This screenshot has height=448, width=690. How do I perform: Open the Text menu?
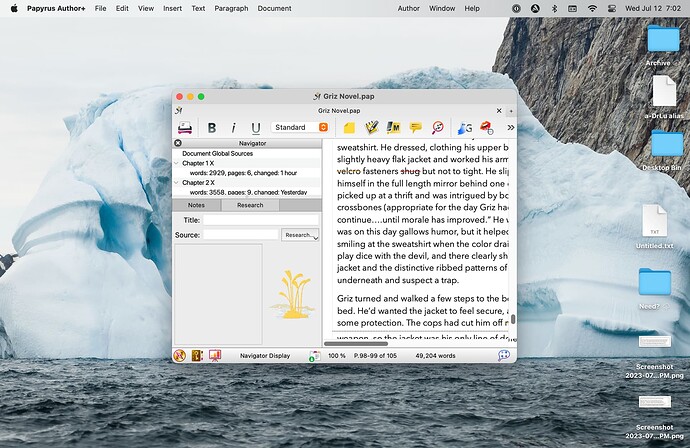pos(198,8)
